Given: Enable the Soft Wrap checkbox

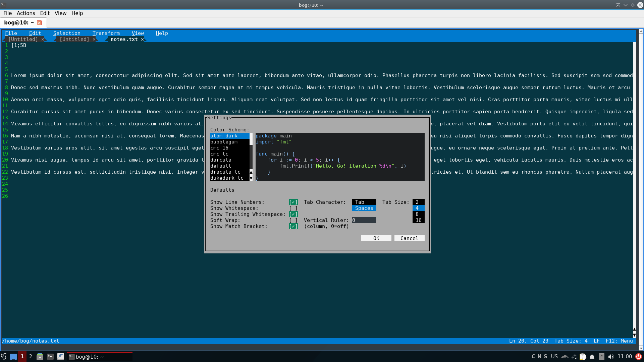Looking at the screenshot, I should (x=293, y=220).
